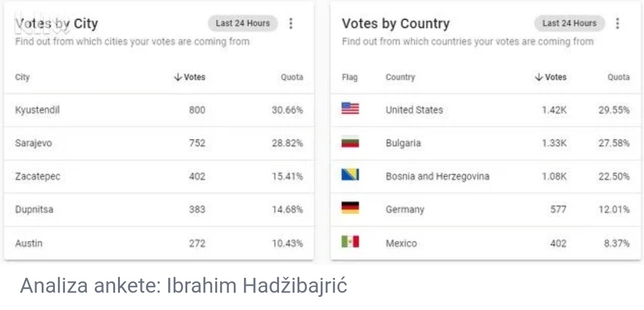This screenshot has width=644, height=310.
Task: Click the Mexico flag icon
Action: [x=351, y=241]
